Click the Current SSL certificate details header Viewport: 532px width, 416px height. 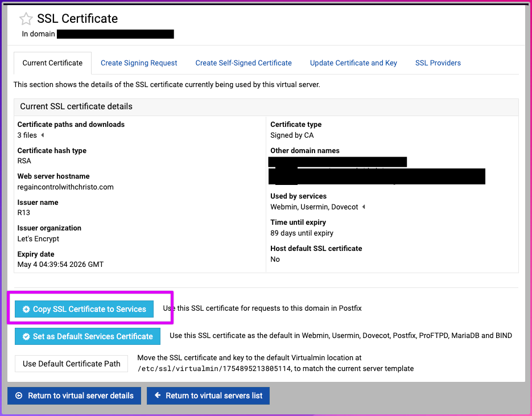(76, 106)
